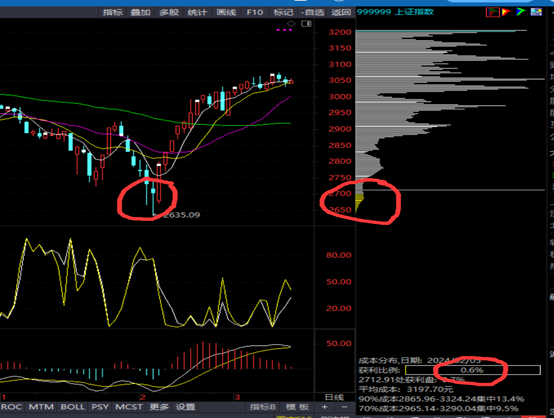Viewport: 554px width, 418px height.
Task: Toggle the rounded rectangle switch icon
Action: pos(306,24)
